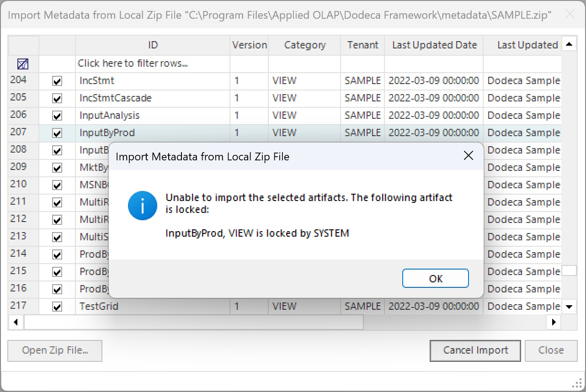Image resolution: width=586 pixels, height=392 pixels.
Task: Select row header 212
Action: coord(23,219)
